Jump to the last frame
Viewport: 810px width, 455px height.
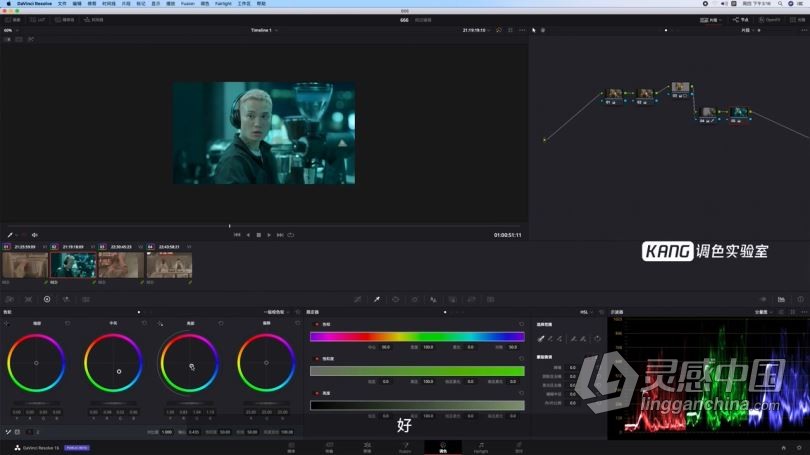tap(279, 235)
